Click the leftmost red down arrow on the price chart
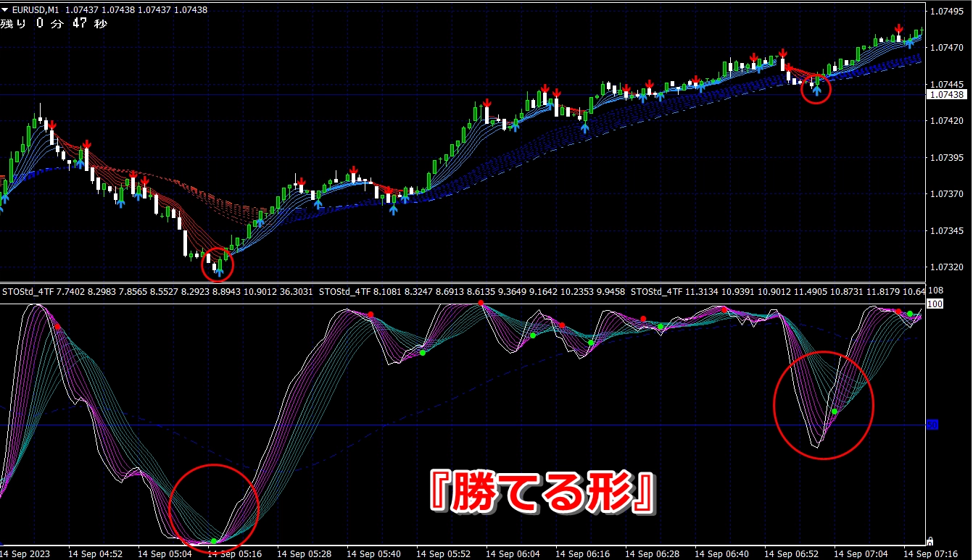 click(x=51, y=125)
